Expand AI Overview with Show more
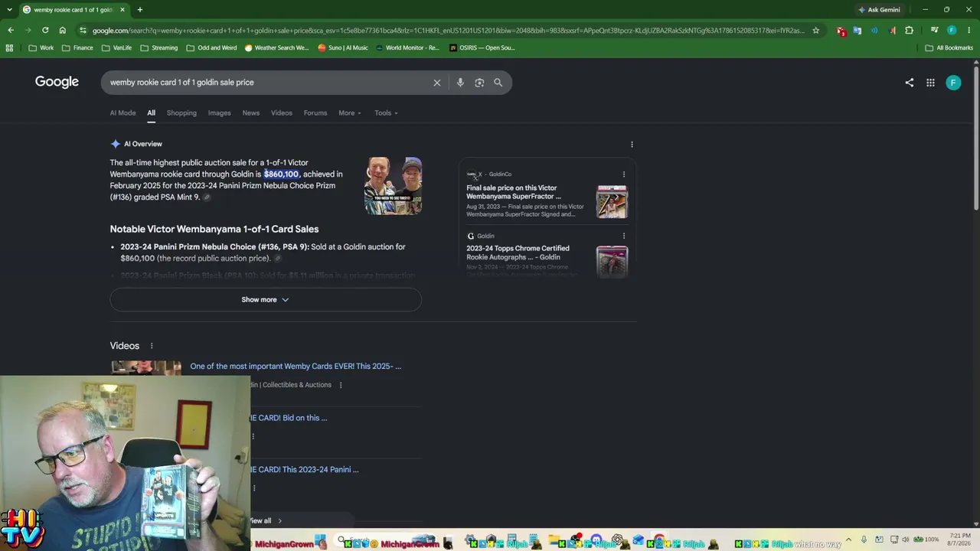 click(x=266, y=300)
